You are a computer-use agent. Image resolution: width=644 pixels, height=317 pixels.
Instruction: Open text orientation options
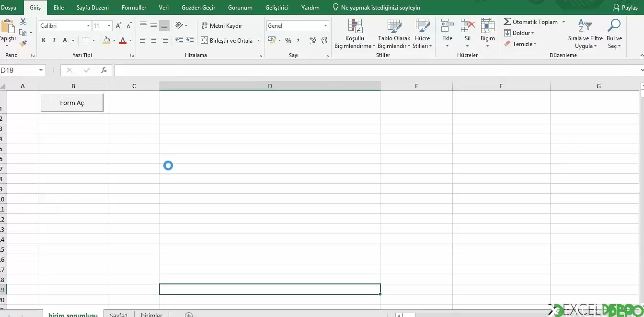tap(182, 25)
